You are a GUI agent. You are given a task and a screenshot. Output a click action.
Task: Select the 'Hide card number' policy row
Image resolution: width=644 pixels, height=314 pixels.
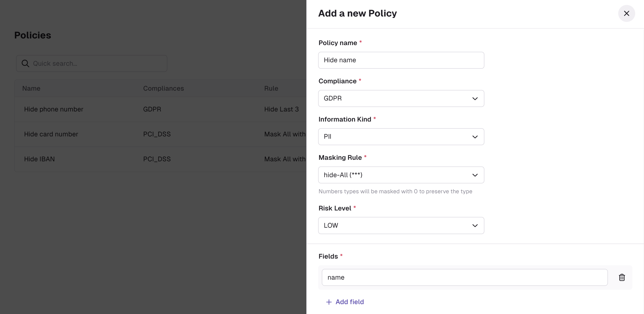tap(160, 134)
